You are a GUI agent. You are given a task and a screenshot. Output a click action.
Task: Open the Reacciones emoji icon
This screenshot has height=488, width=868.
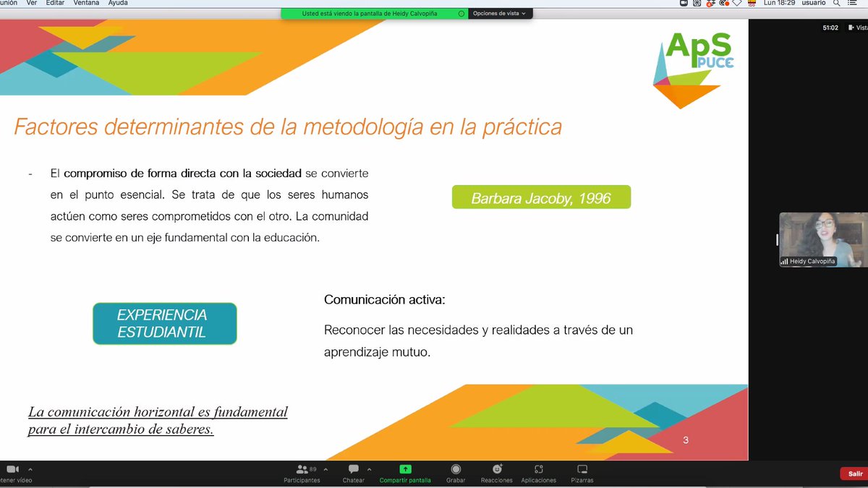pyautogui.click(x=497, y=469)
